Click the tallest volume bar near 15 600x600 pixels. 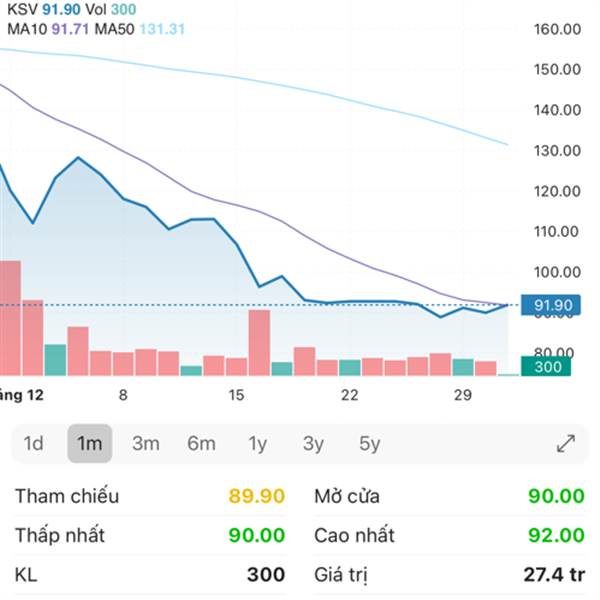(x=259, y=342)
